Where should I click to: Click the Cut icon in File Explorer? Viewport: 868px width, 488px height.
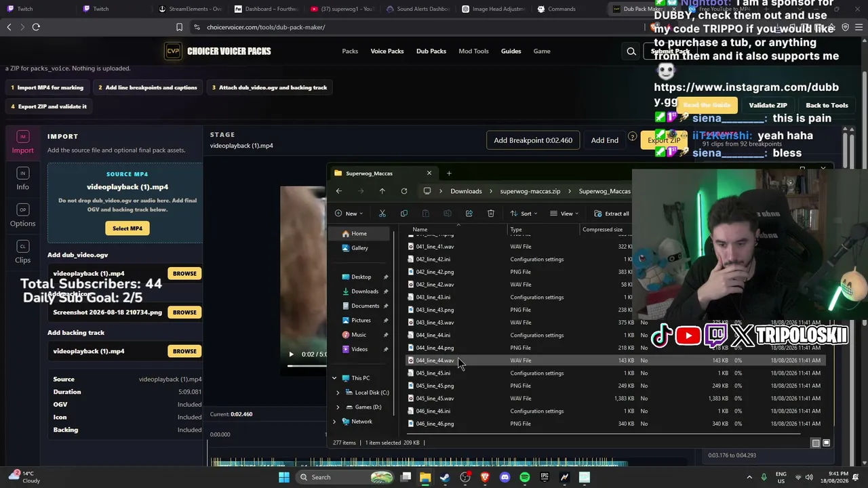pyautogui.click(x=382, y=213)
